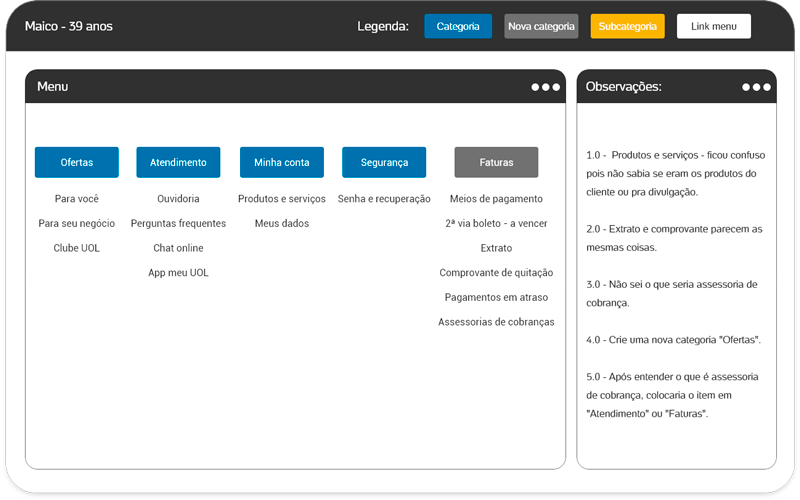Open the Para você link
Viewport: 800px width, 500px height.
click(x=77, y=199)
